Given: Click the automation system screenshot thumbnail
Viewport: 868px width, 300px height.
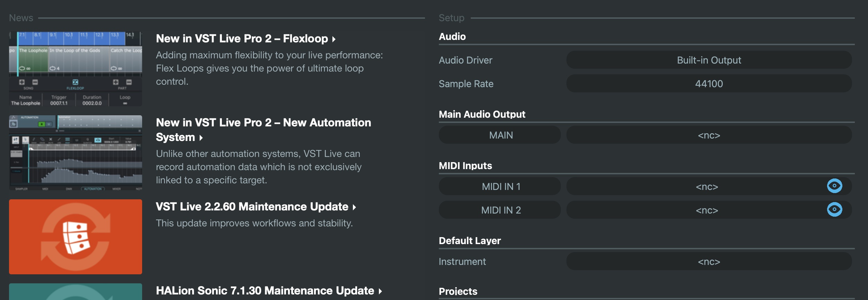Looking at the screenshot, I should (76, 153).
